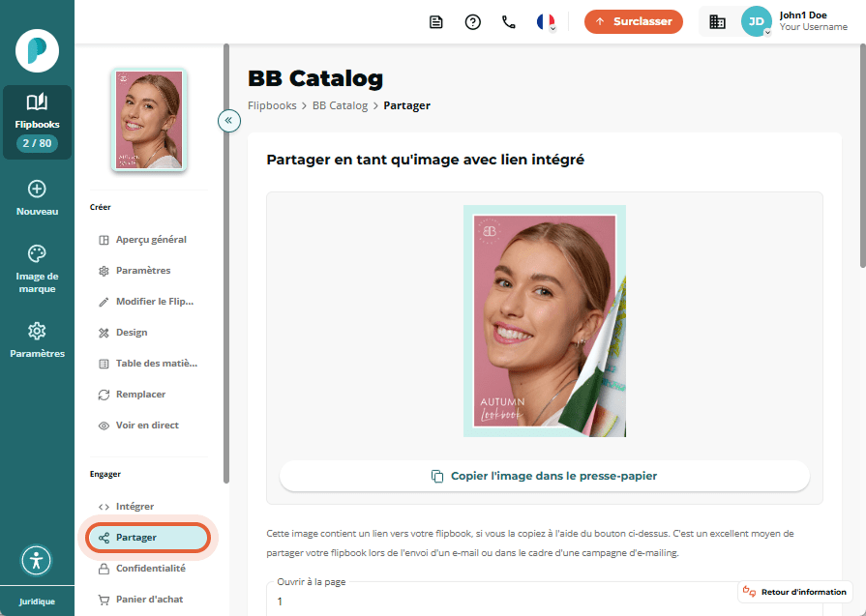Open the help question mark icon
Screen dimensions: 866x616
[x=473, y=22]
